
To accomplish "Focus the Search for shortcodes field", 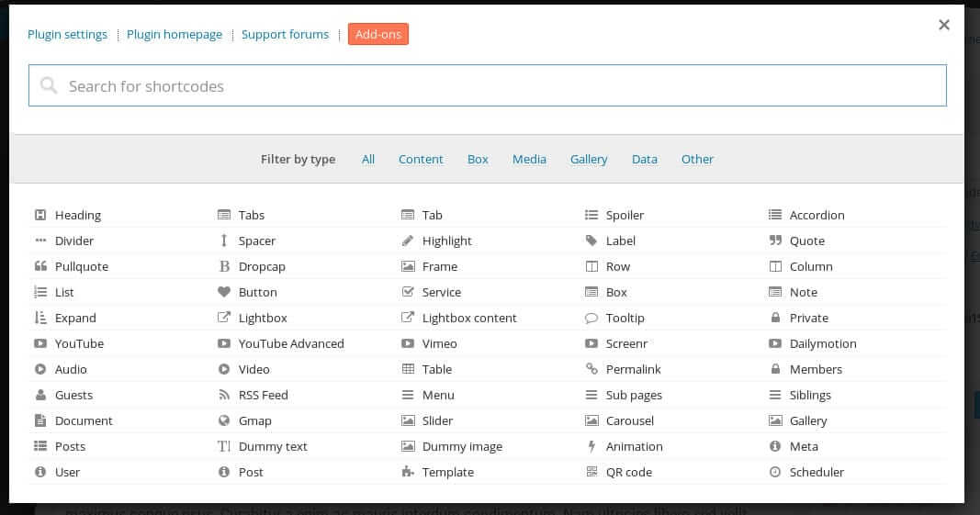I will pyautogui.click(x=488, y=85).
